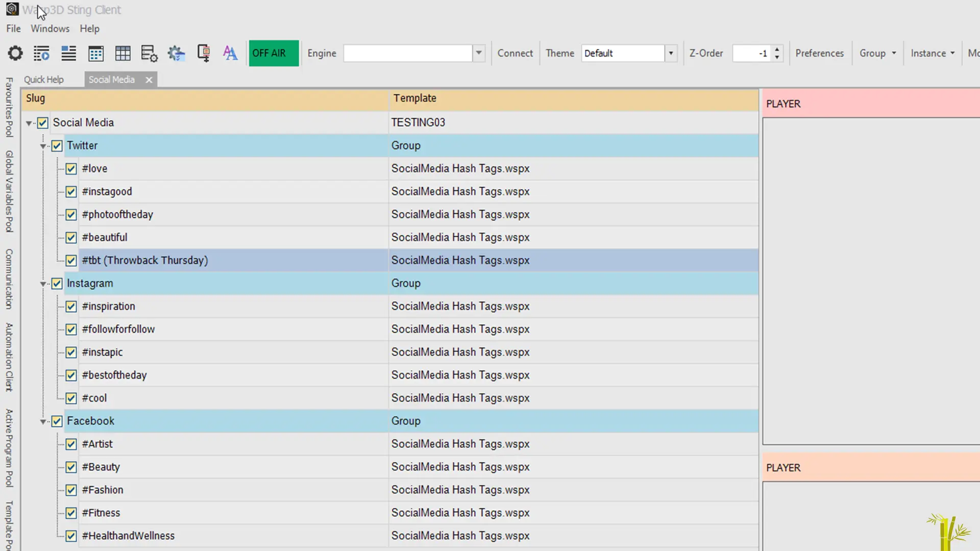Uncheck the #love hashtag checkbox

pyautogui.click(x=71, y=169)
